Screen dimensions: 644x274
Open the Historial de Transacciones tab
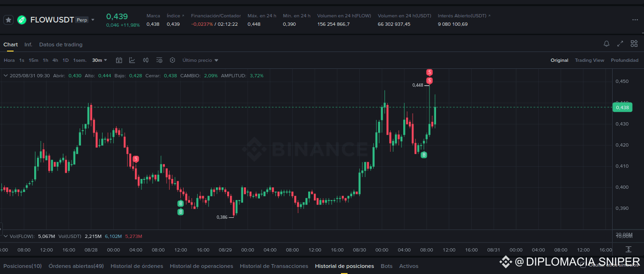(x=274, y=266)
